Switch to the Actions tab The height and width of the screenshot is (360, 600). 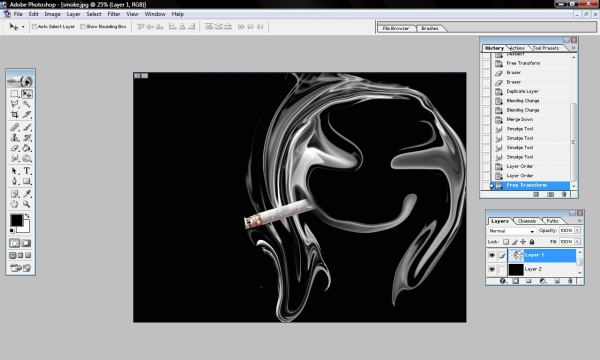(x=517, y=48)
